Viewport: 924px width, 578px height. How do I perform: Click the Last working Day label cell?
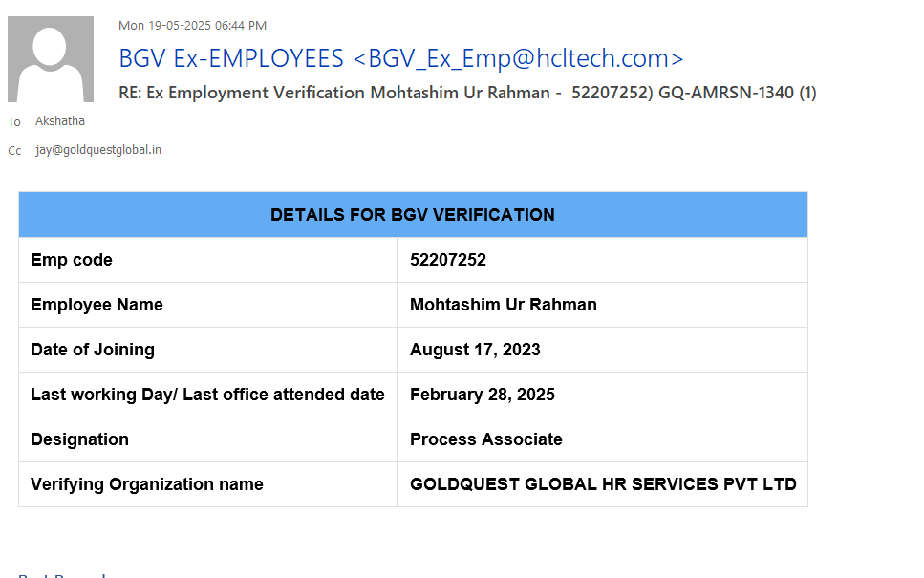click(207, 395)
